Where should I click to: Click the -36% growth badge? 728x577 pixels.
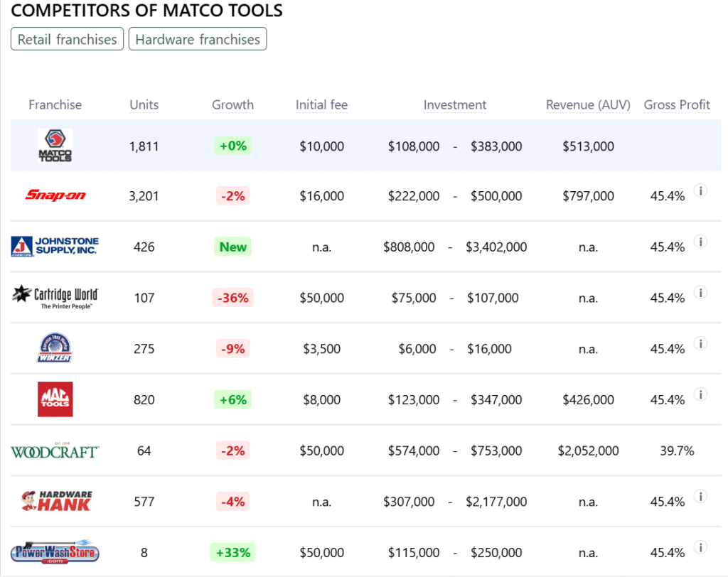[x=232, y=298]
